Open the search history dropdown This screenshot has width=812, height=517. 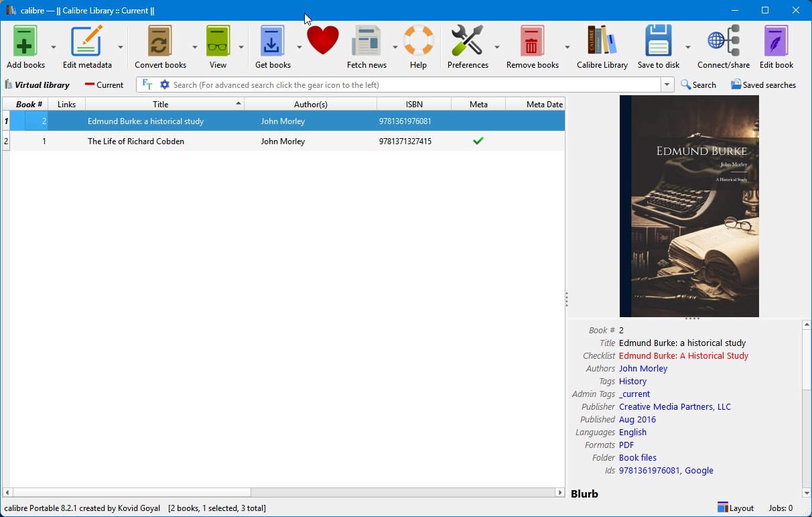[667, 85]
